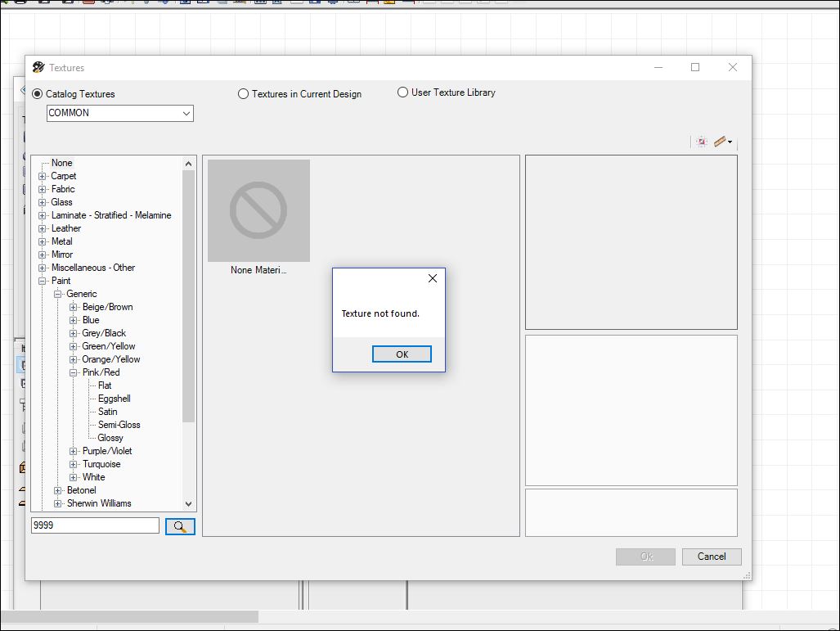Click the texture positioning icon in toolbar
Viewport: 840px width, 631px height.
pos(701,142)
